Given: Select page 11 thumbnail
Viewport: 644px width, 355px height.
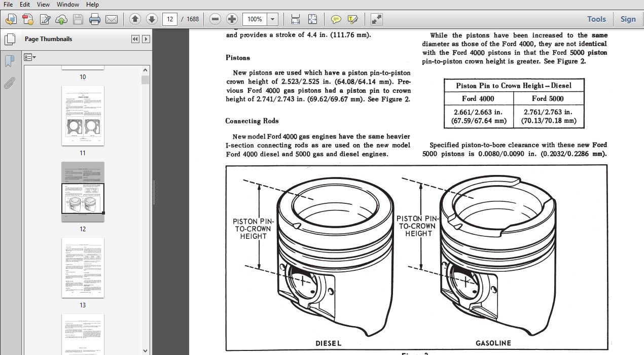Looking at the screenshot, I should 83,116.
